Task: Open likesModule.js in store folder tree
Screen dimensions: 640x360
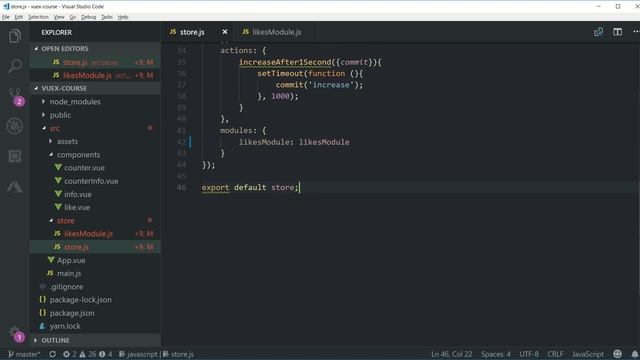Action: (x=95, y=234)
